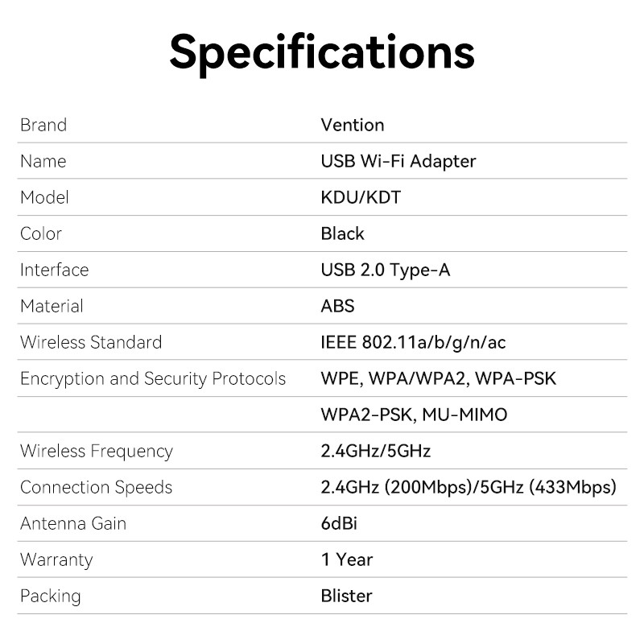Click the KDU/KDT model value
Screen dimensions: 644x644
[361, 197]
